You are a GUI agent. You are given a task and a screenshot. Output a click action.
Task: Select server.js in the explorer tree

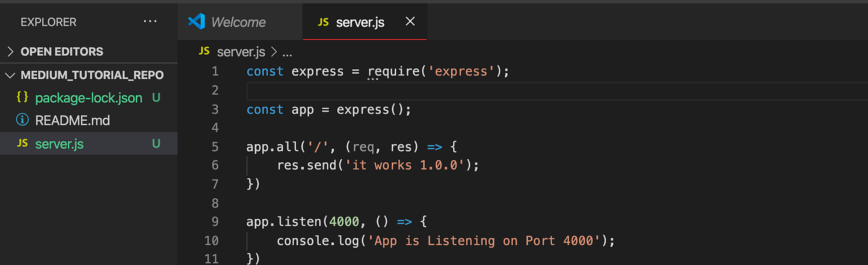coord(89,144)
